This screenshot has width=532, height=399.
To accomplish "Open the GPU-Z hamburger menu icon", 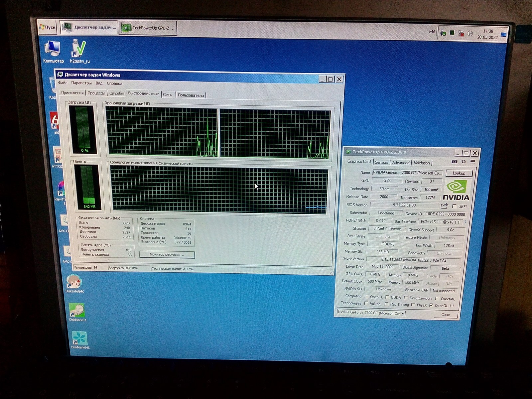I will pyautogui.click(x=472, y=162).
